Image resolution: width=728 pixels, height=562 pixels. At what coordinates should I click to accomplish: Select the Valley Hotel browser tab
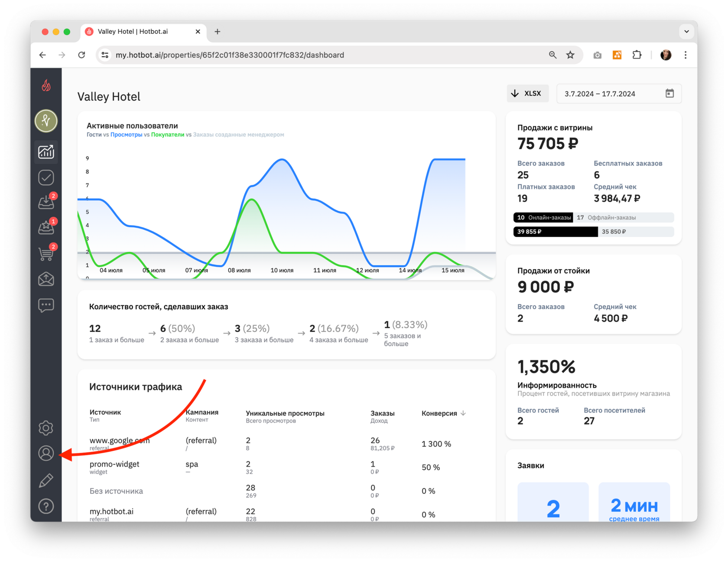(143, 32)
